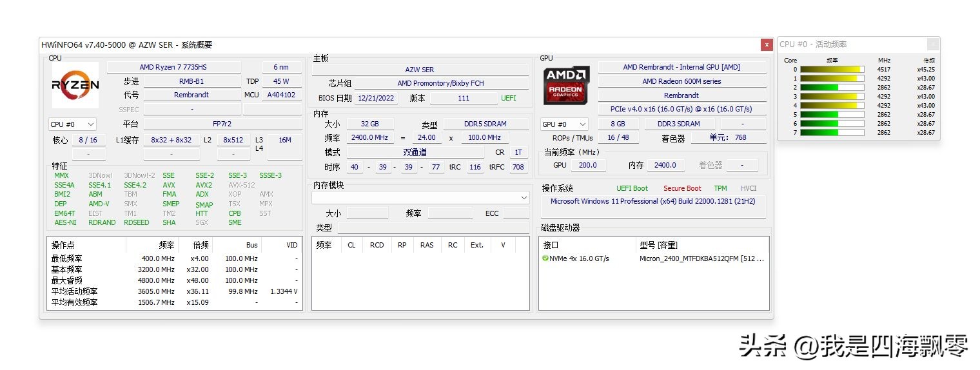980x370 pixels.
Task: Click the AMD Promontory/Bixby FCH chipset field
Action: point(441,83)
